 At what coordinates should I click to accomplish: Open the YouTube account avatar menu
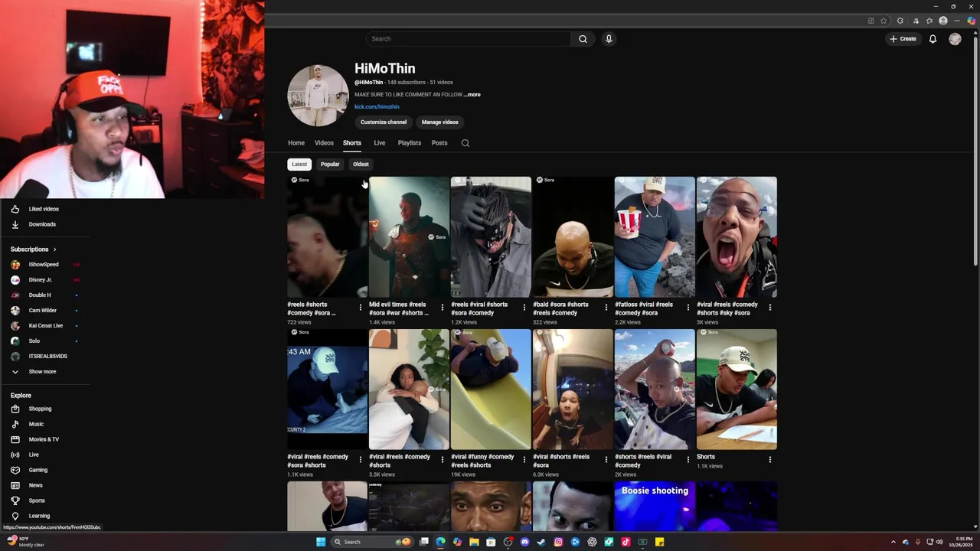click(x=955, y=39)
